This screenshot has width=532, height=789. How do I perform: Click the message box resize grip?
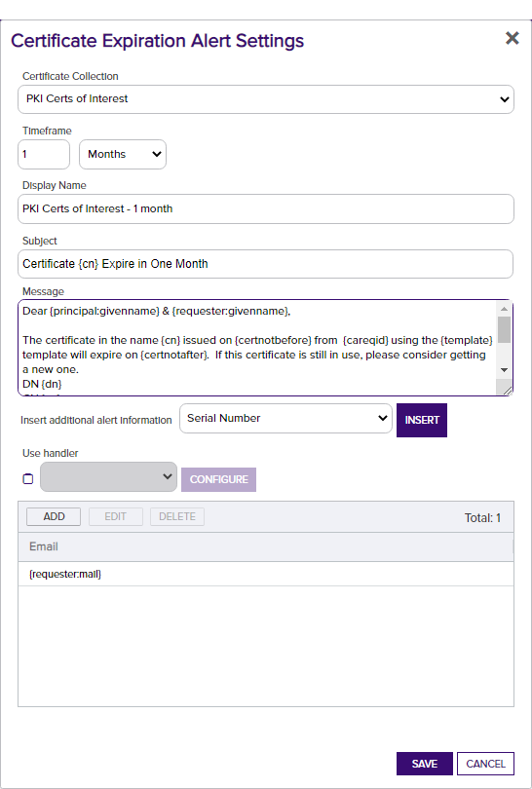click(508, 390)
